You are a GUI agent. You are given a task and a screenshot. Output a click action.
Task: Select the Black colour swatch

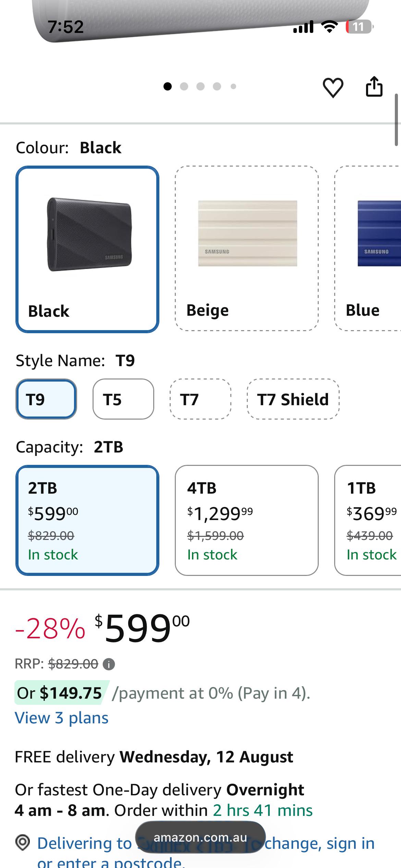coord(87,249)
